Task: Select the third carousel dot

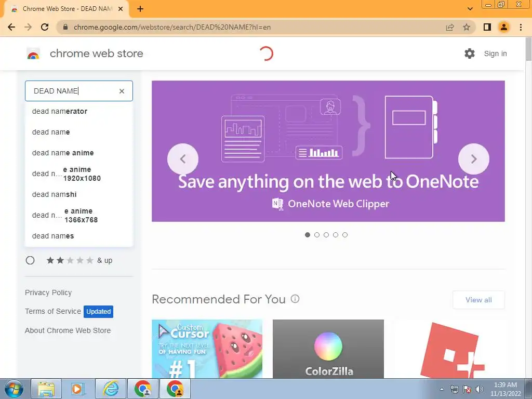Action: (326, 235)
